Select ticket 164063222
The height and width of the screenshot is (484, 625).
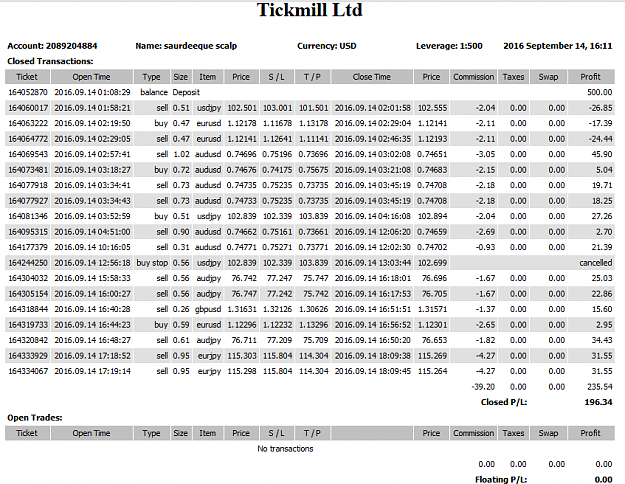pyautogui.click(x=28, y=123)
